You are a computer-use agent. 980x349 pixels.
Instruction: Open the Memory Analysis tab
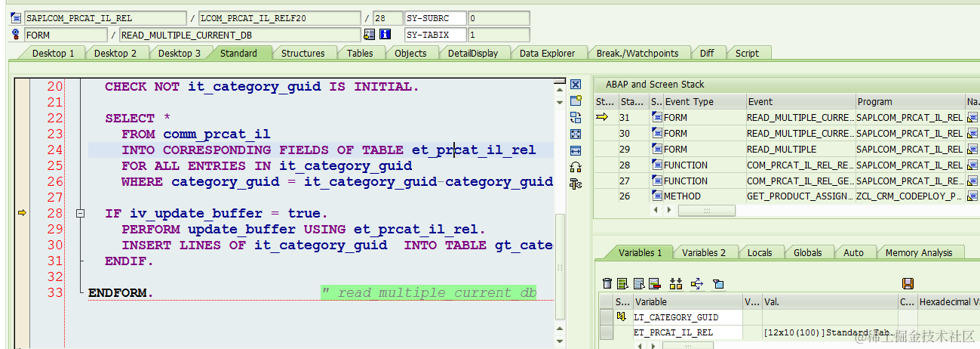pyautogui.click(x=919, y=252)
